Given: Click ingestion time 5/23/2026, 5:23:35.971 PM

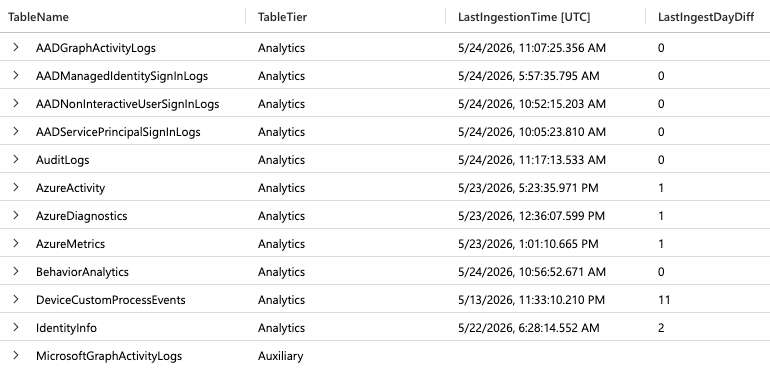Looking at the screenshot, I should [528, 188].
